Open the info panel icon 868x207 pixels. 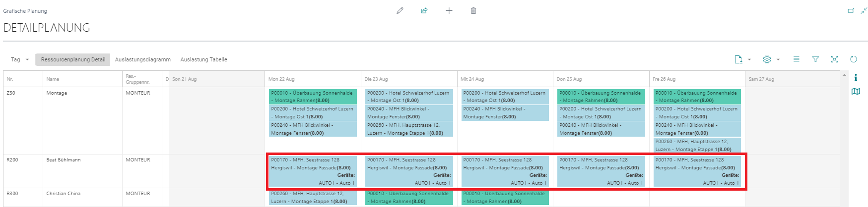[856, 78]
